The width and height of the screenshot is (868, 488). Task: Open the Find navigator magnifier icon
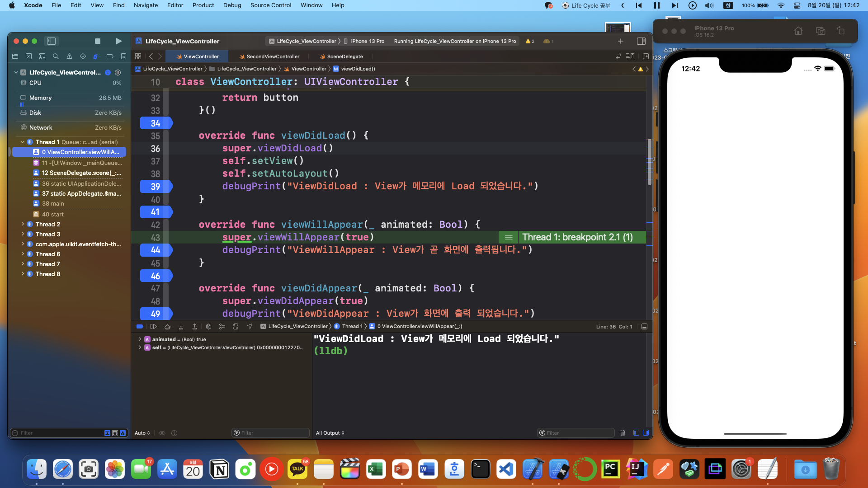(56, 56)
